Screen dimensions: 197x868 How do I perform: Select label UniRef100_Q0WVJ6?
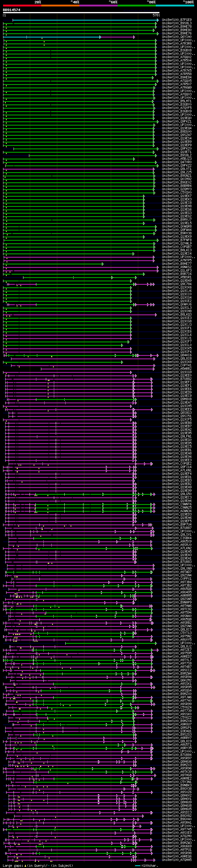coord(177,304)
